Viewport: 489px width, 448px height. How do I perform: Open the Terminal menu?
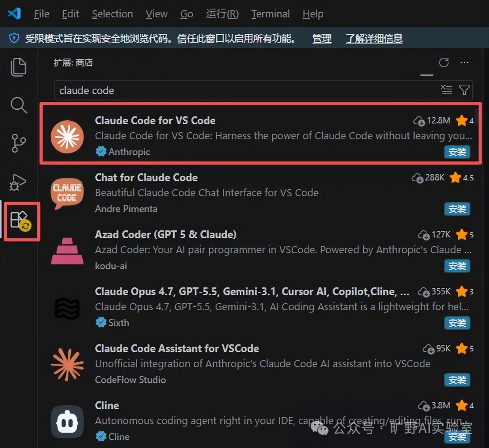pos(271,14)
